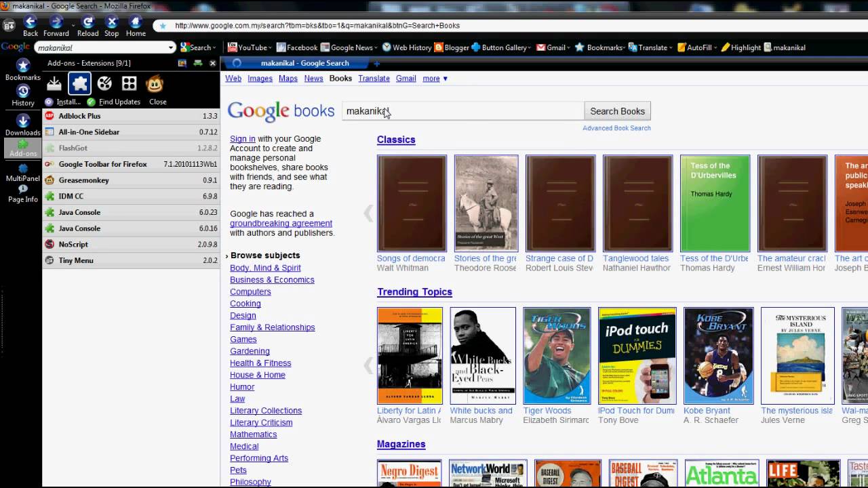Click Highlight toolbar button
The height and width of the screenshot is (488, 868).
click(741, 47)
